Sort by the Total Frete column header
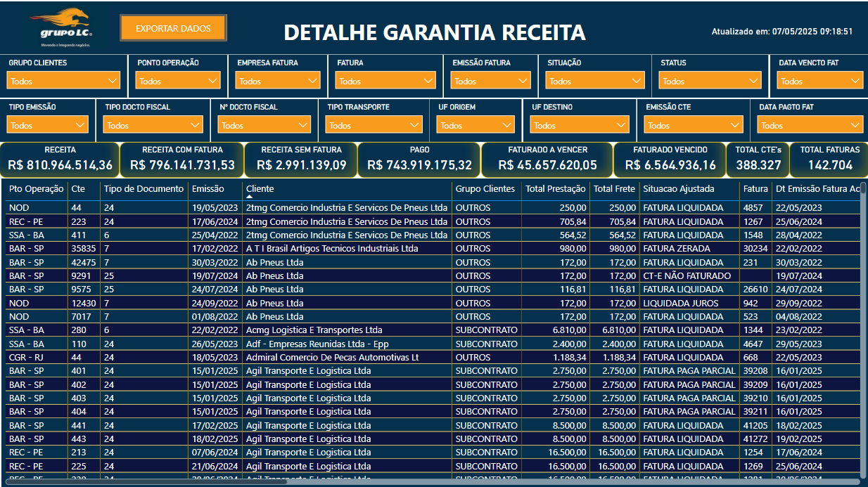 pos(615,188)
